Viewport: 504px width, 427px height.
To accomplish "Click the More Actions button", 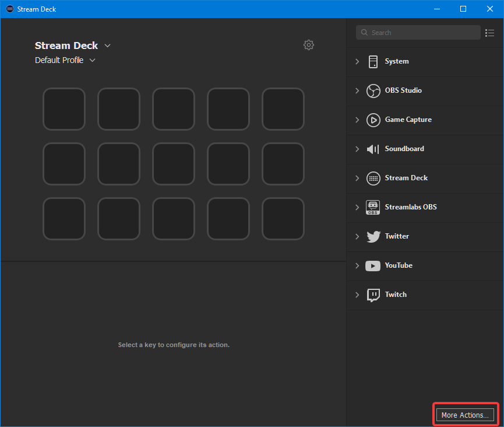I will (464, 415).
